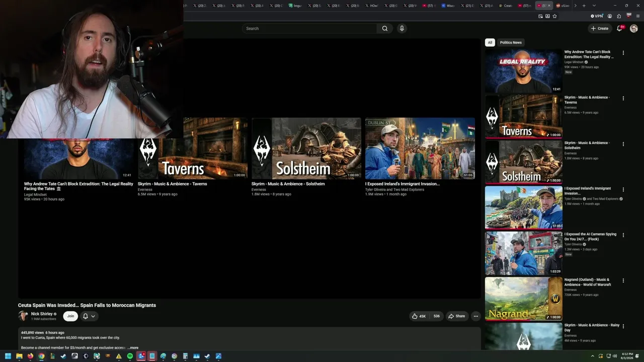Open end-screen video Skyrim Music & Ambience - Taverns
The height and width of the screenshot is (362, 644).
point(192,148)
